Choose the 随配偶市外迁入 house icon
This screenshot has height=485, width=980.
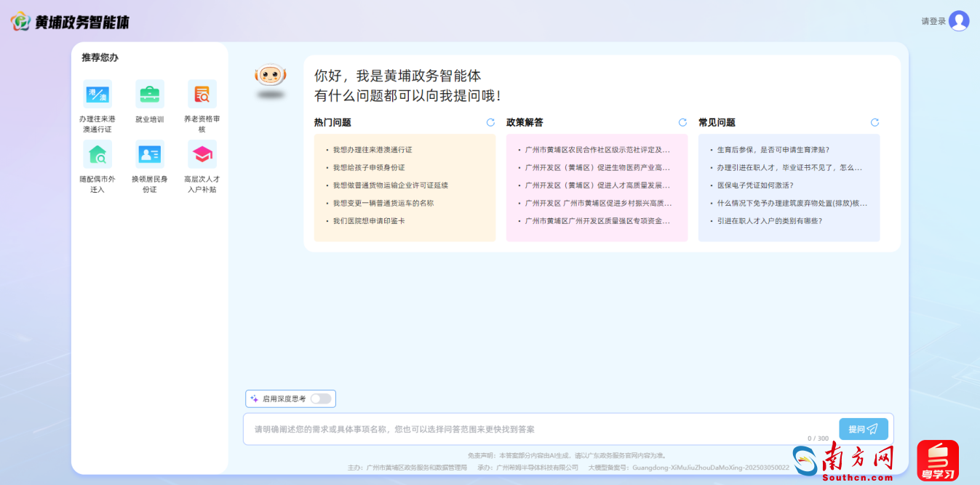click(x=97, y=154)
